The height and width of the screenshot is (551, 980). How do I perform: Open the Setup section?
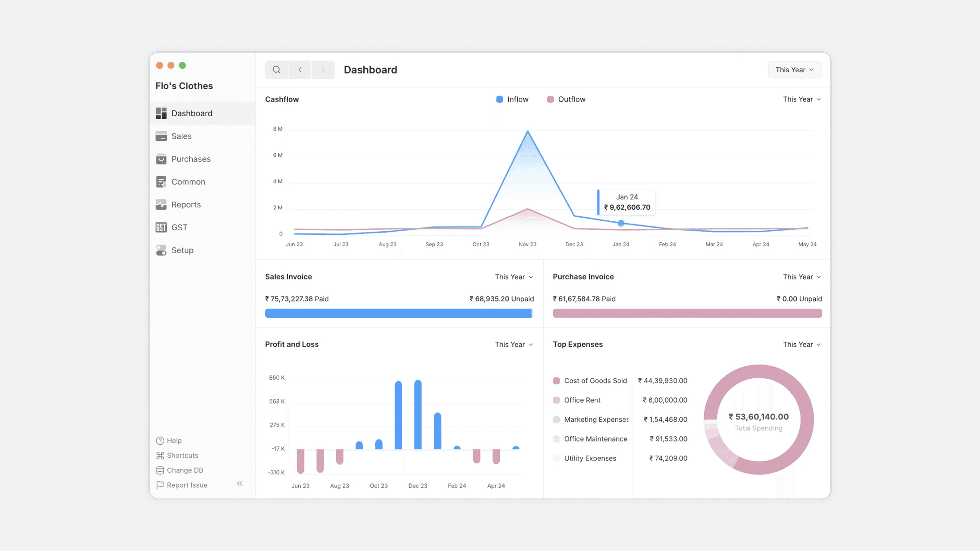[x=202, y=250]
